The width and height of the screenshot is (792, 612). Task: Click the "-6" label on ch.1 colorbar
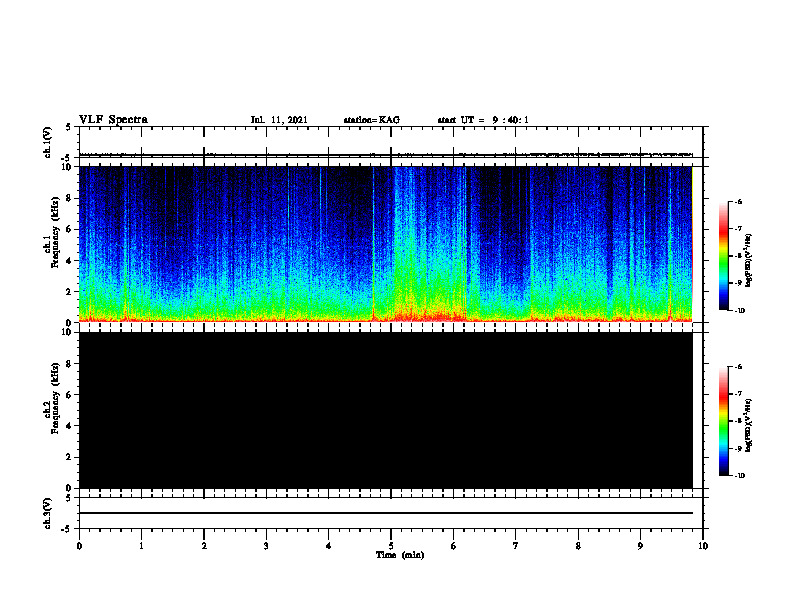click(x=738, y=201)
